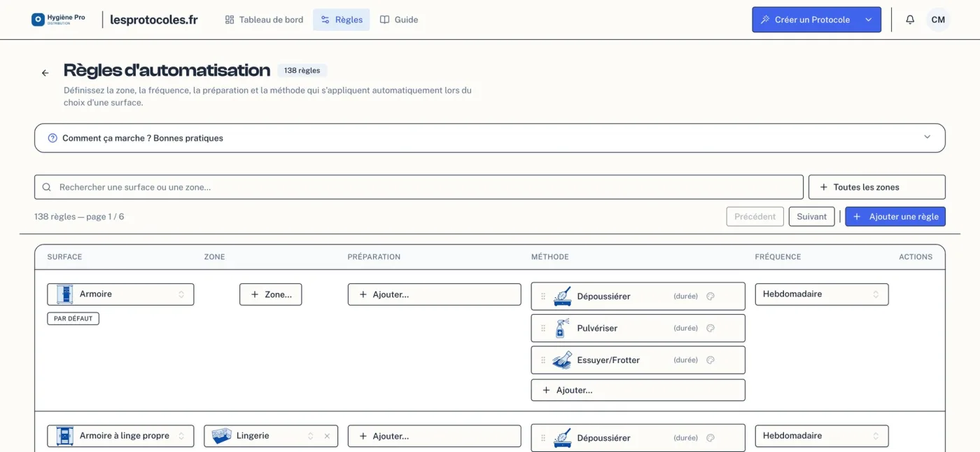The width and height of the screenshot is (980, 452).
Task: Focus the Rechercher une surface search field
Action: pyautogui.click(x=419, y=187)
